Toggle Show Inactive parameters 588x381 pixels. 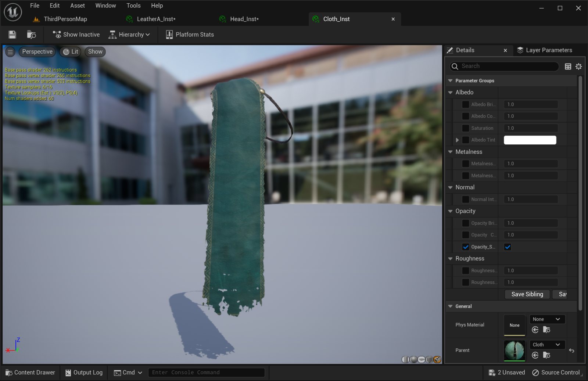point(76,35)
